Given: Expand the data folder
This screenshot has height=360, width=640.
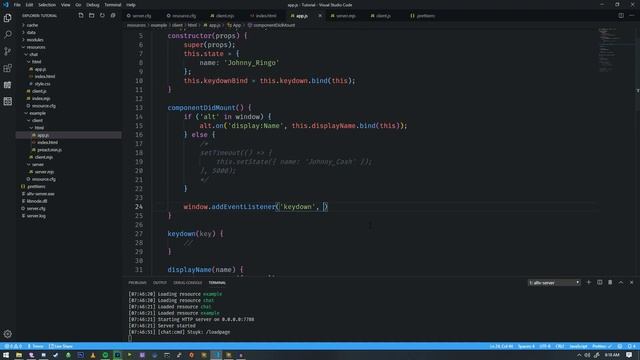Looking at the screenshot, I should 31,32.
